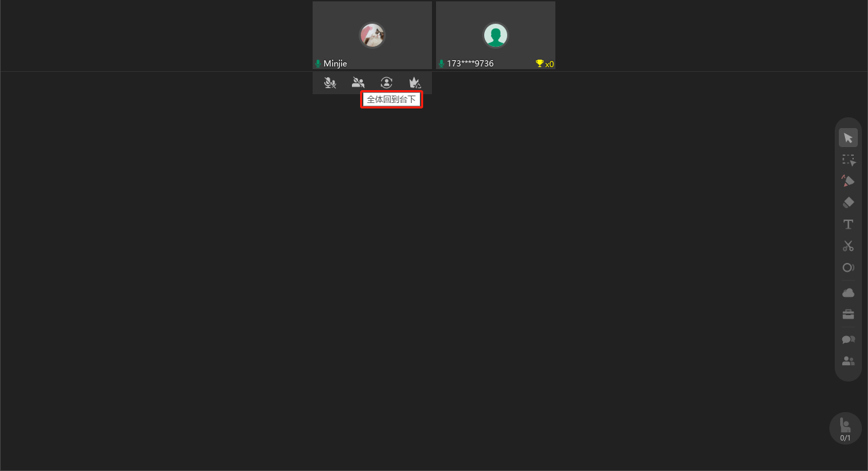
Task: Pick the text T tool
Action: tap(848, 224)
